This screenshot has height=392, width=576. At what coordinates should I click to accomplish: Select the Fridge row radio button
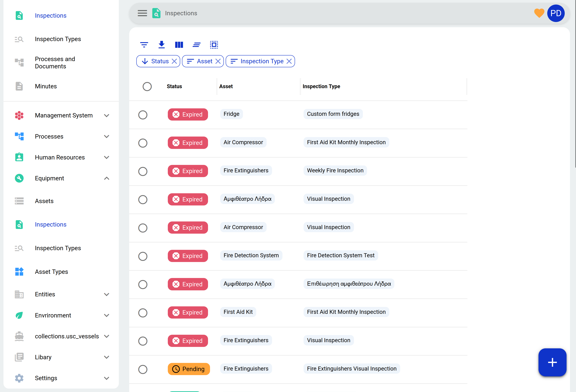tap(143, 115)
